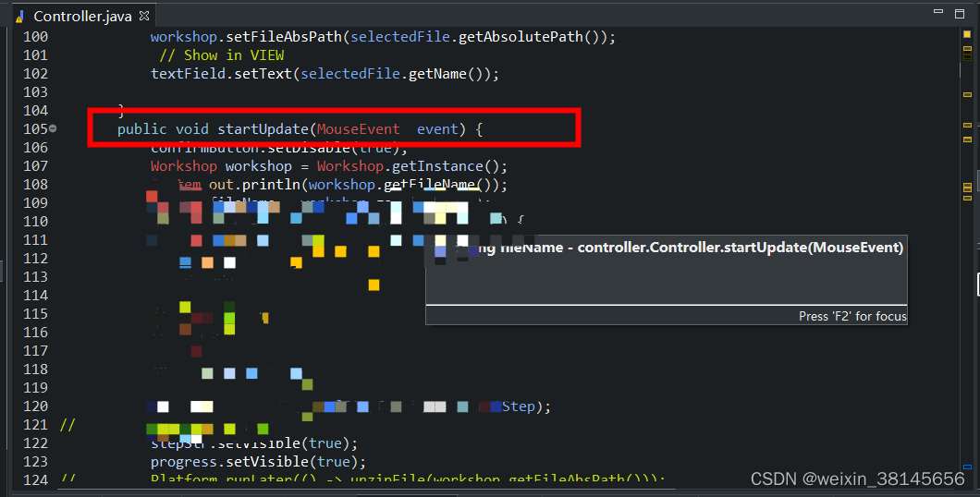Viewport: 980px width, 497px height.
Task: Click line number 124 in the gutter
Action: [x=35, y=480]
